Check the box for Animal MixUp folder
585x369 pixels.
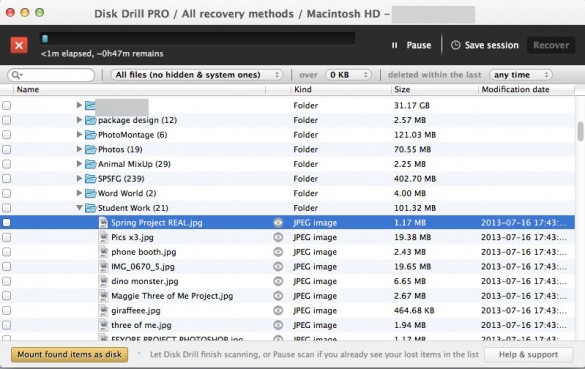[6, 164]
